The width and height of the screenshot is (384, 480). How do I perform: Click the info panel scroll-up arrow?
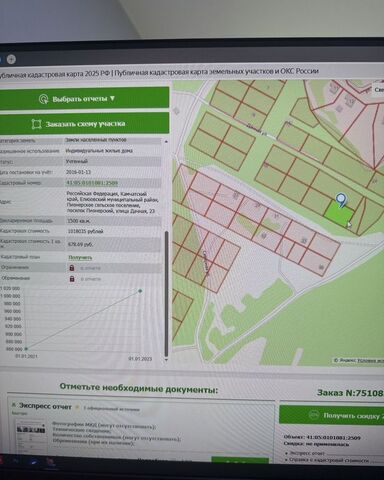166,141
